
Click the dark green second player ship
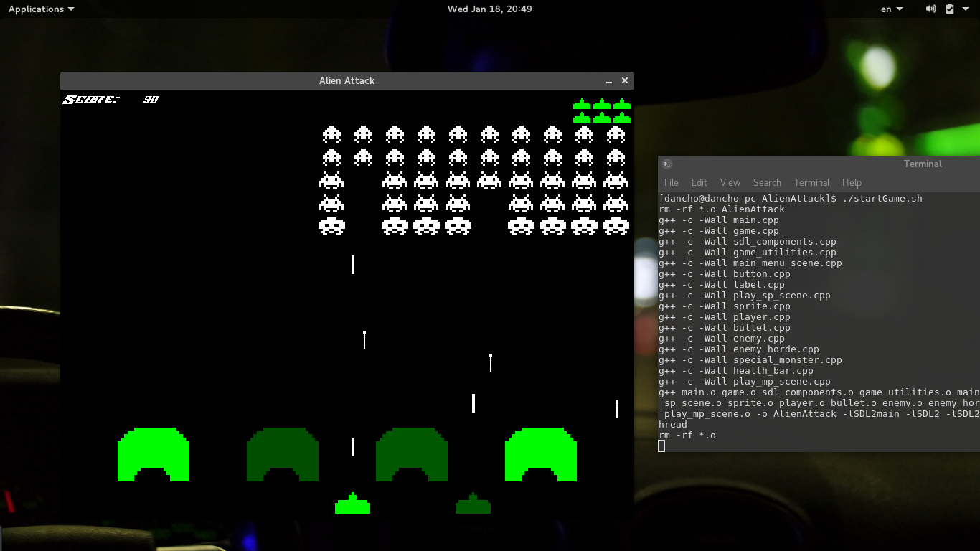coord(473,504)
